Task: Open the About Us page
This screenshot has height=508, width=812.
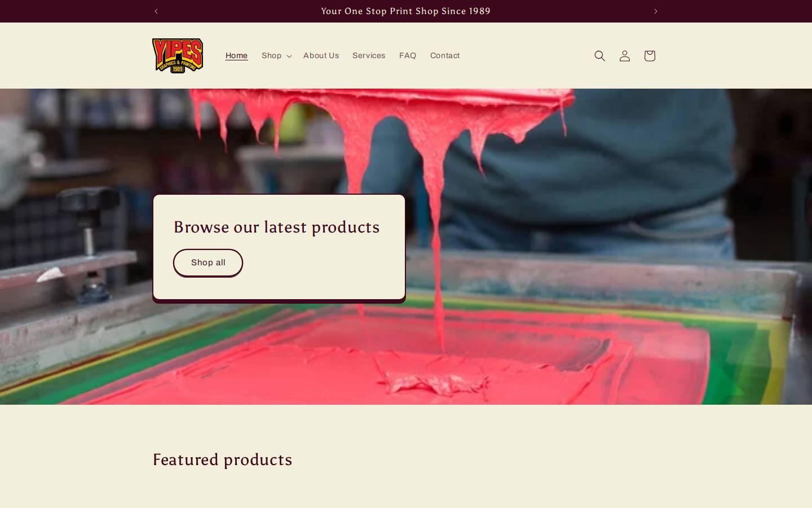Action: pyautogui.click(x=321, y=55)
